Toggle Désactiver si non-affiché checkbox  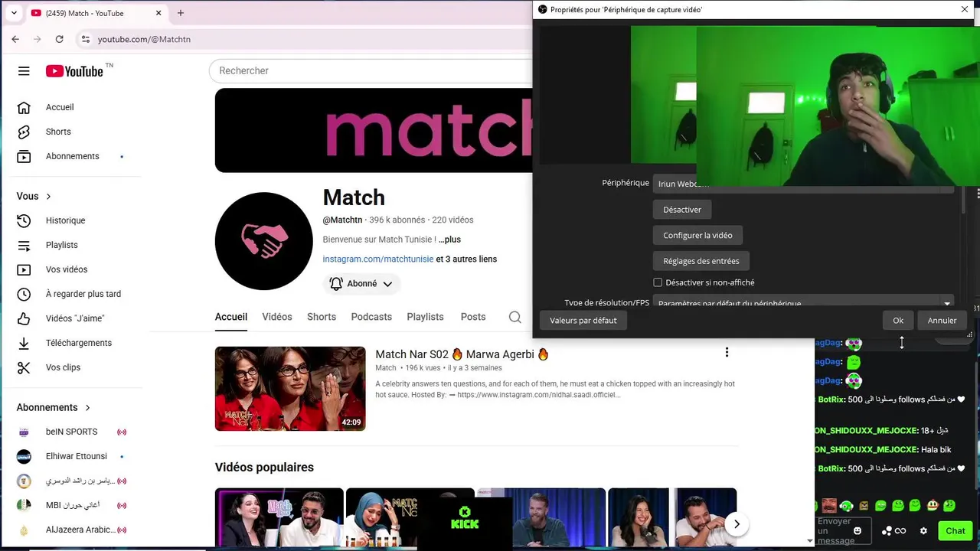658,282
